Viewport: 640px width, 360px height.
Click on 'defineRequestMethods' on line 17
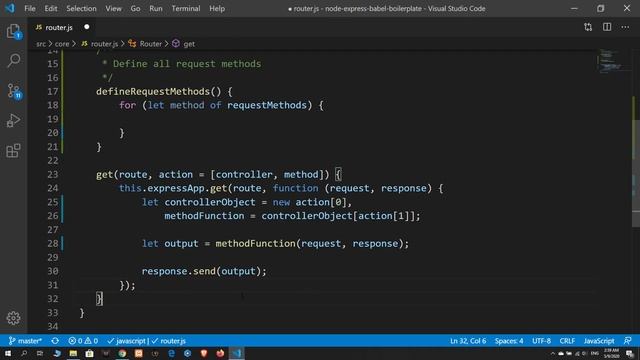tap(153, 91)
